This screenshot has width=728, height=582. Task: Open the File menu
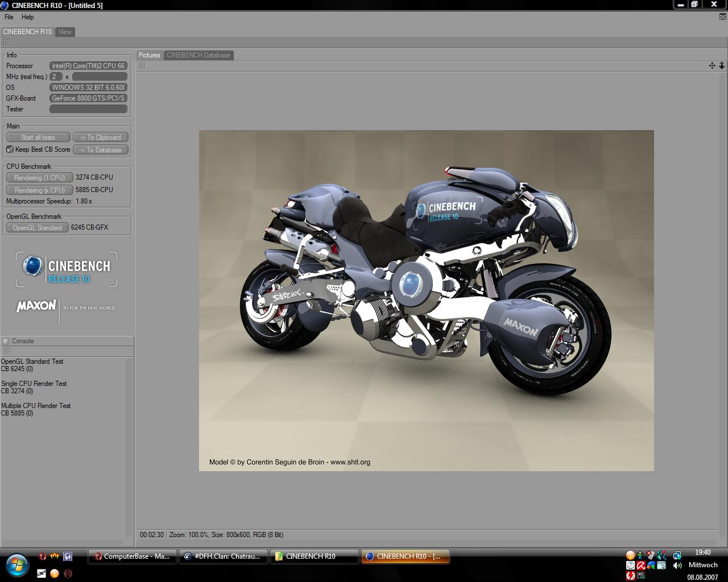(9, 17)
